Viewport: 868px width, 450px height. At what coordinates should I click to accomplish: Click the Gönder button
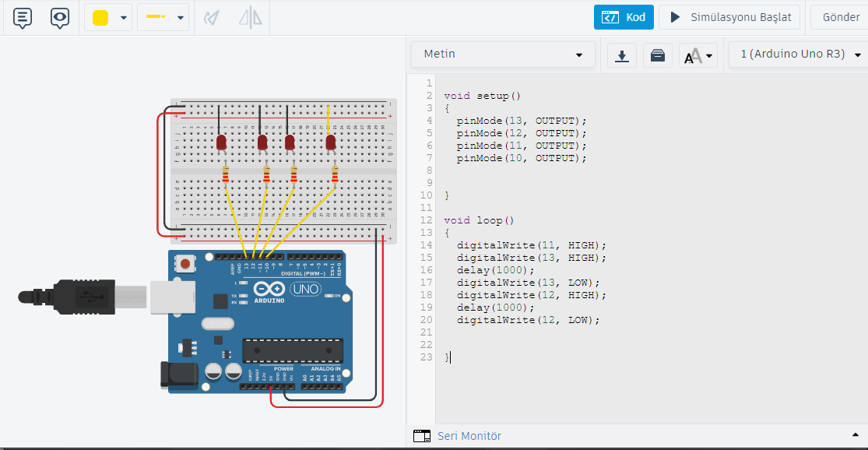[x=841, y=17]
